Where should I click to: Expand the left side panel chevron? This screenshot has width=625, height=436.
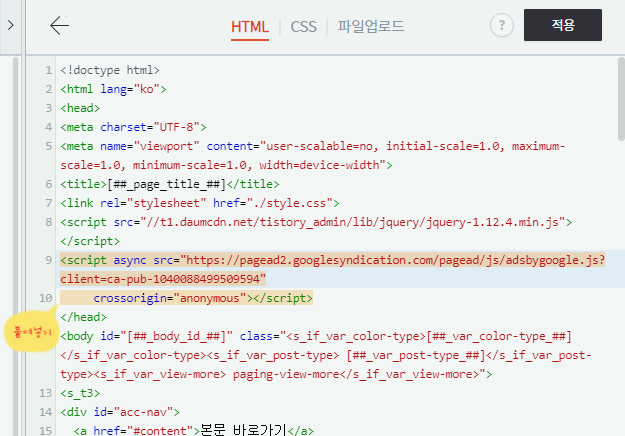[x=11, y=26]
